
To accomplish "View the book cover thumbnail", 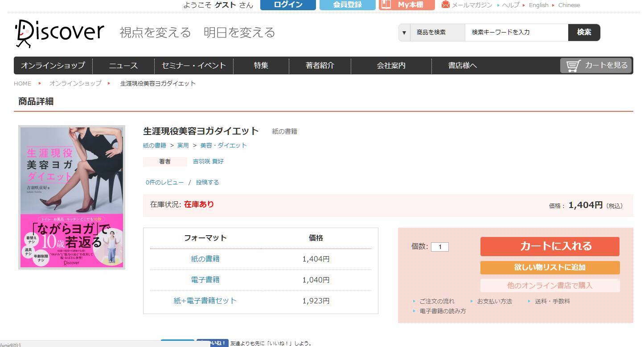I will pyautogui.click(x=71, y=197).
